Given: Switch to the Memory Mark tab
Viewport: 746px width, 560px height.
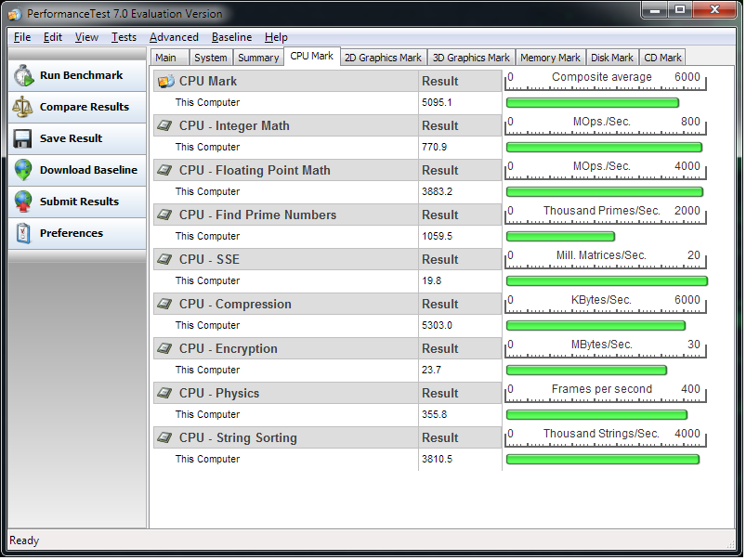Looking at the screenshot, I should click(x=550, y=58).
